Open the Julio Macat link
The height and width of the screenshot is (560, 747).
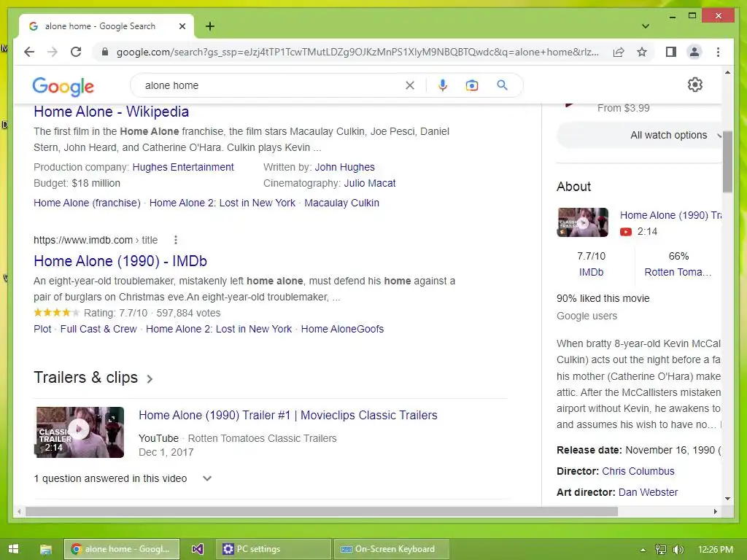(x=370, y=183)
